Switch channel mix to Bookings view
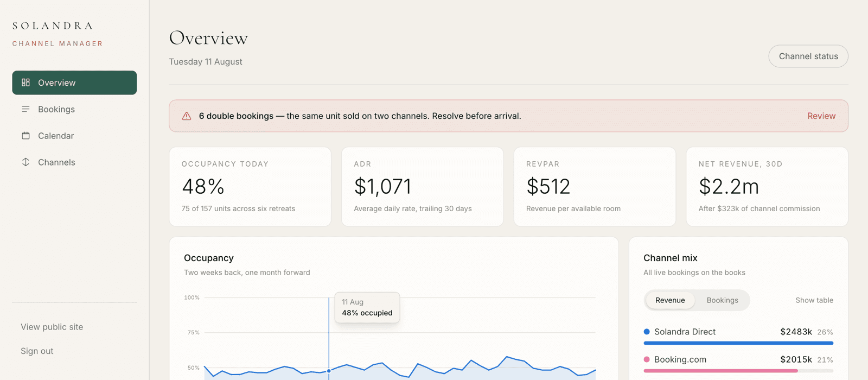The width and height of the screenshot is (868, 380). coord(722,300)
